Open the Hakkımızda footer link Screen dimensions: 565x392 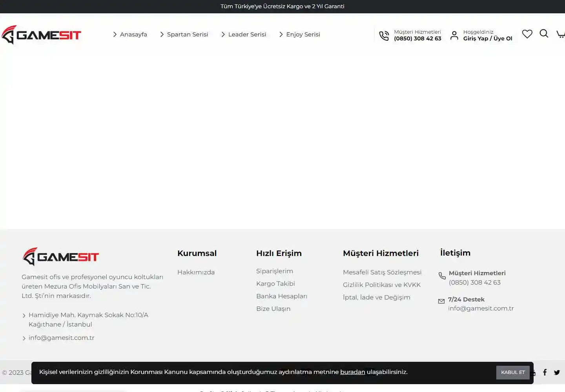196,272
